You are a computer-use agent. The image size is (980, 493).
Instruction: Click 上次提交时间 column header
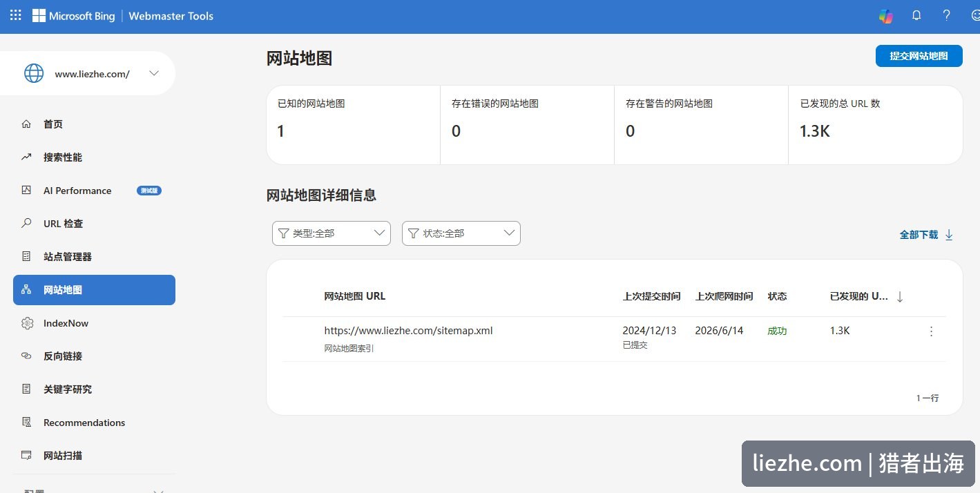pyautogui.click(x=651, y=296)
